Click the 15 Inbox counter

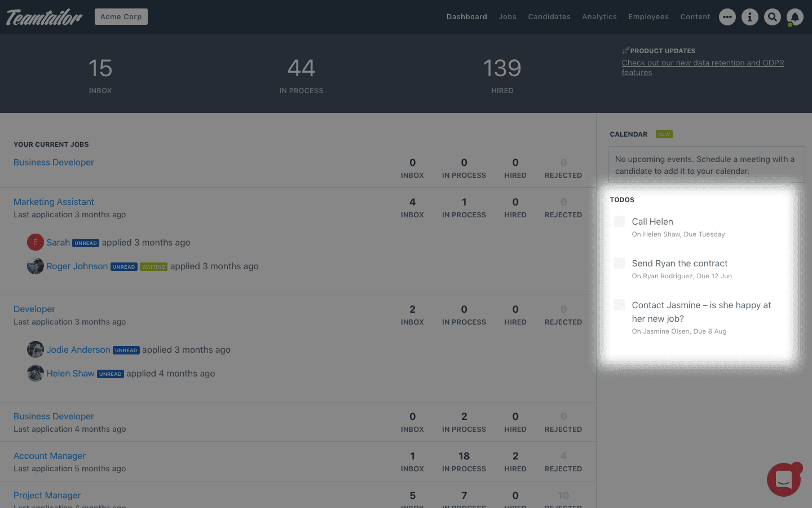click(x=100, y=75)
